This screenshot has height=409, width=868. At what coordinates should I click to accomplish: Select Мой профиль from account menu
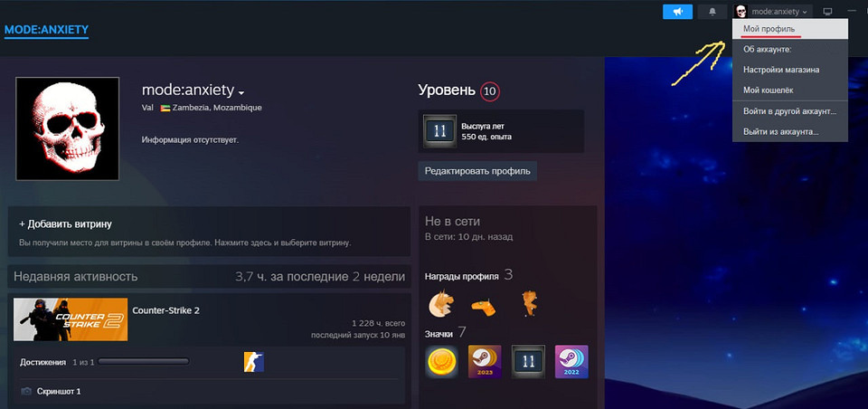[769, 30]
